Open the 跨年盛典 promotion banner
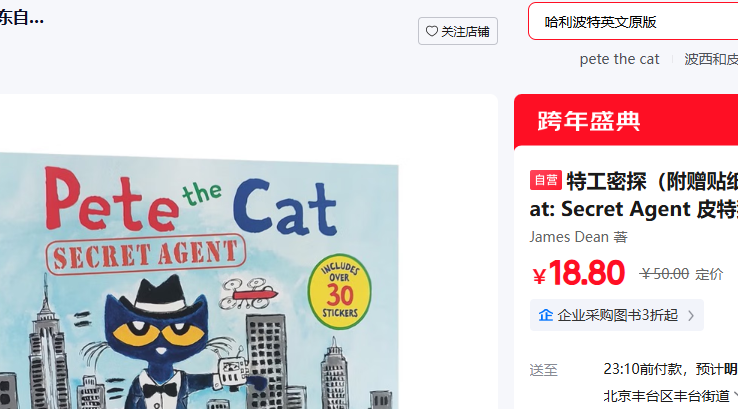 pyautogui.click(x=626, y=120)
